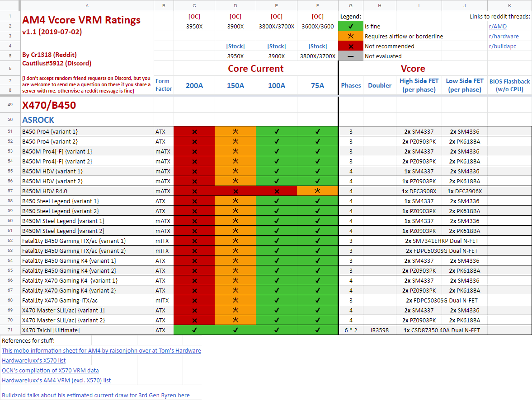Click the '1x DEC3906X' low side FET cell
The width and height of the screenshot is (532, 400).
[465, 191]
